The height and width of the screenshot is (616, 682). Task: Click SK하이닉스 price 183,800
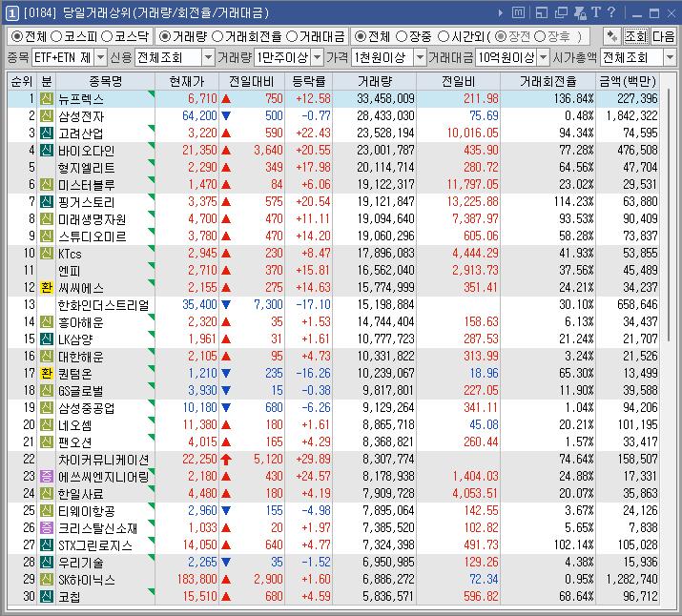click(x=197, y=579)
